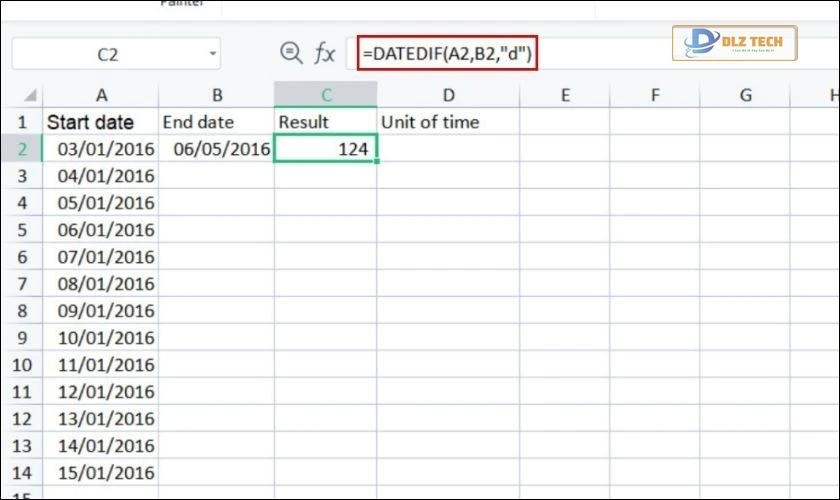Select column A header
Viewport: 840px width, 500px height.
[x=101, y=95]
